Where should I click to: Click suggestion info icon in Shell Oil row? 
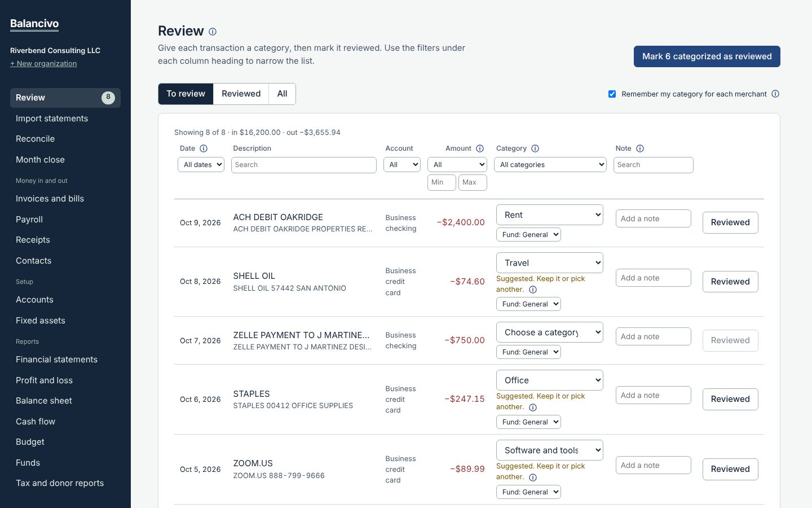[533, 290]
